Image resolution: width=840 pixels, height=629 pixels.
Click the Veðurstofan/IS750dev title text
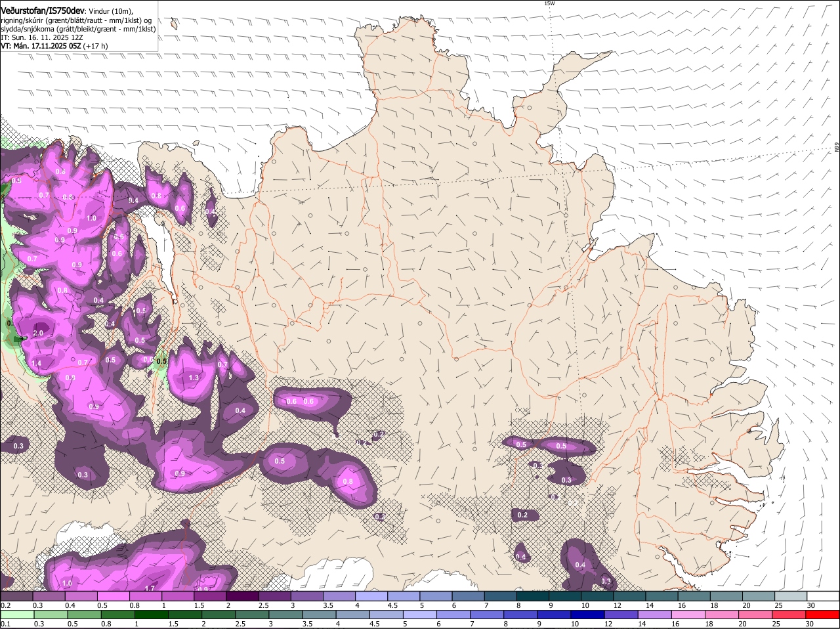point(43,11)
